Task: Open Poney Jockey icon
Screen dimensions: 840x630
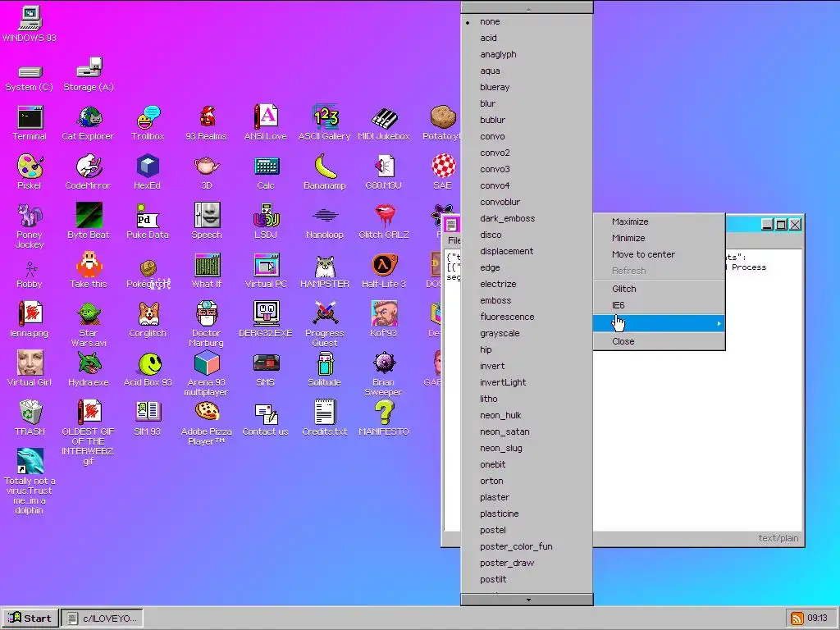Action: [x=30, y=225]
